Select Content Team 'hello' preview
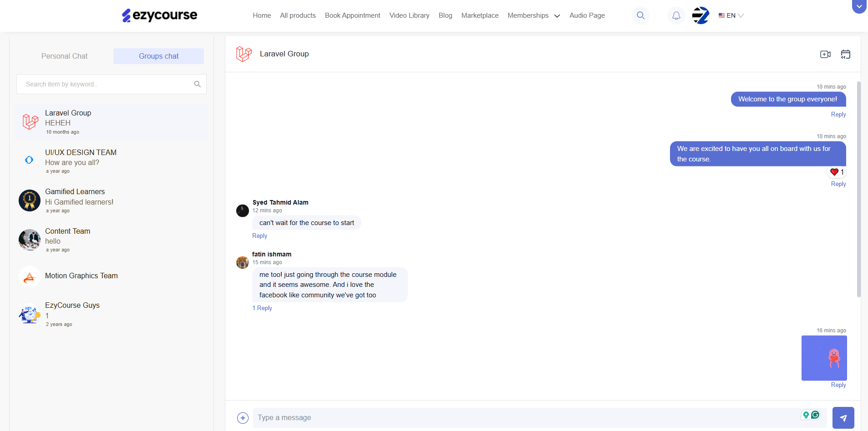Image resolution: width=868 pixels, height=431 pixels. click(x=53, y=241)
